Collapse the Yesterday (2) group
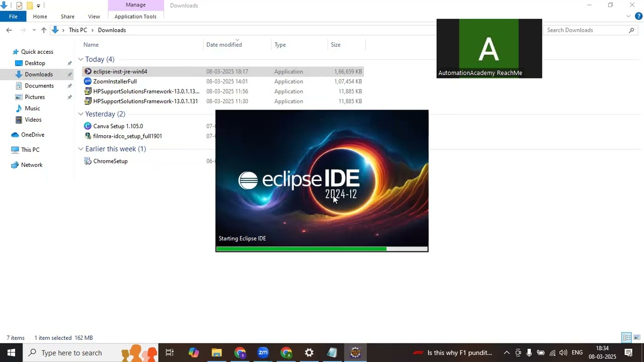Screen dimensions: 644x362 point(80,114)
